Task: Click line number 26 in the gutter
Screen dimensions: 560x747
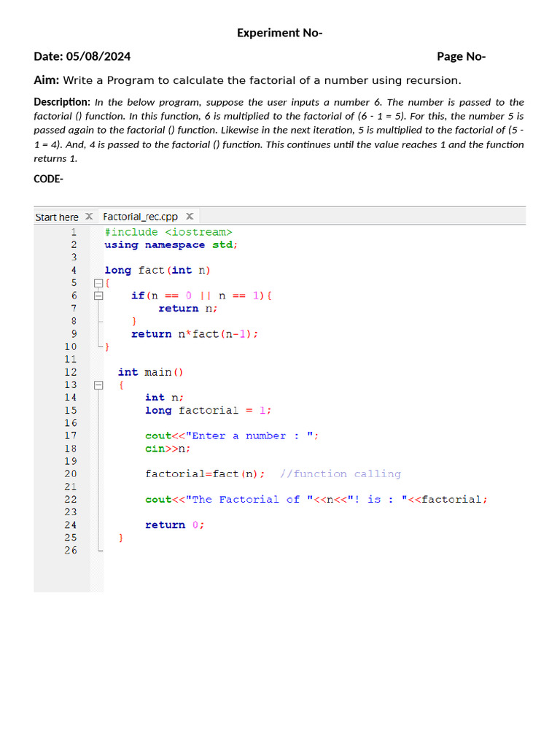Action: pos(71,550)
